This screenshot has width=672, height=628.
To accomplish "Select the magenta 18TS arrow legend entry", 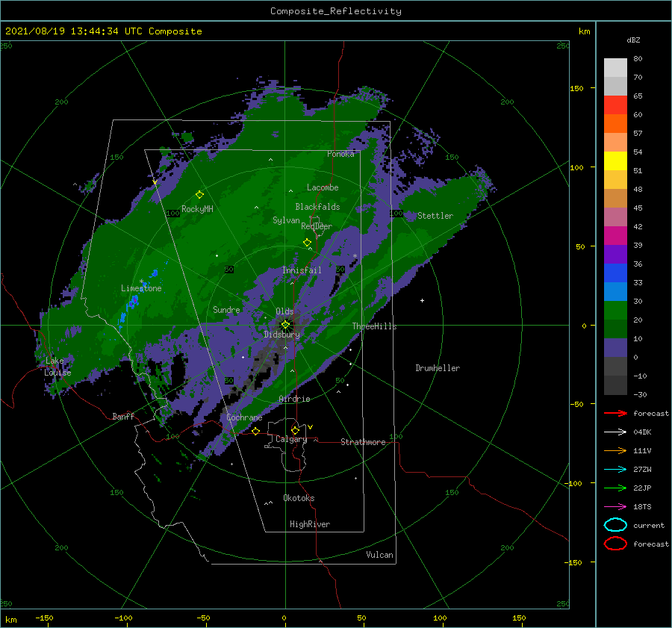I will click(615, 507).
